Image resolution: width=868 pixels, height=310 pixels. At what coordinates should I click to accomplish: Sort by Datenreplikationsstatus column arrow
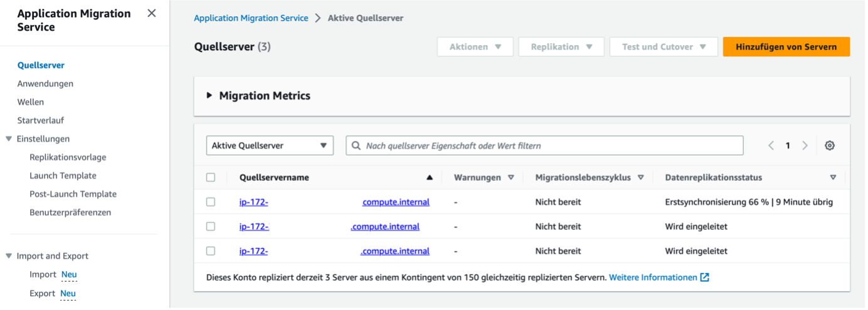pyautogui.click(x=833, y=177)
